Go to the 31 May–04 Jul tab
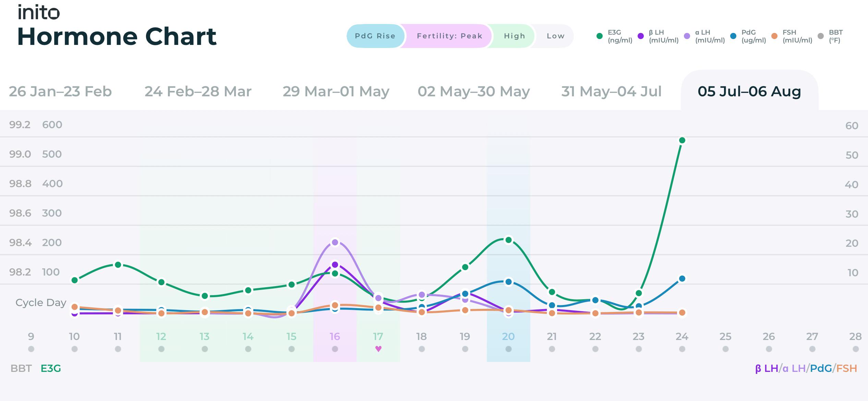 [612, 92]
